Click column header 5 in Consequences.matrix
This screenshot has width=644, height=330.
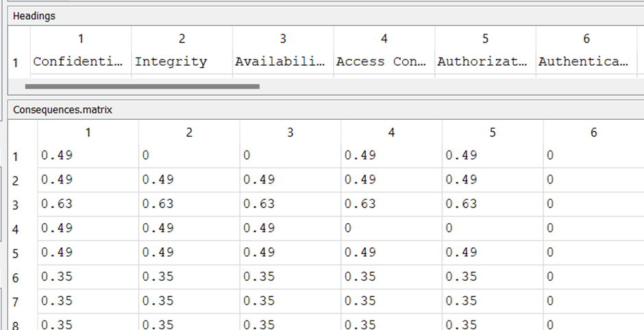tap(492, 132)
